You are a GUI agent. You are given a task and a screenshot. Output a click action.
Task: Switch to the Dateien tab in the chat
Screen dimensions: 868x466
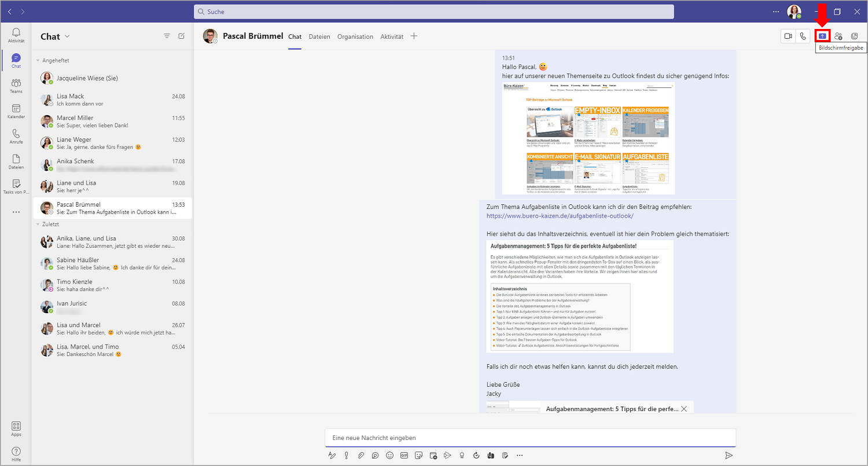pos(319,36)
